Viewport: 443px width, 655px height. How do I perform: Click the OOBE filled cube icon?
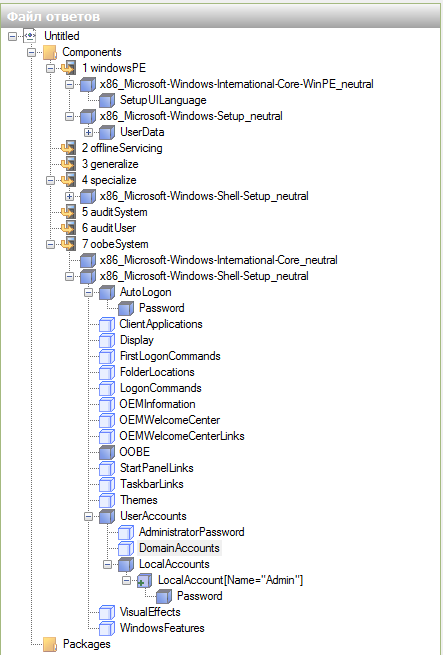[107, 452]
